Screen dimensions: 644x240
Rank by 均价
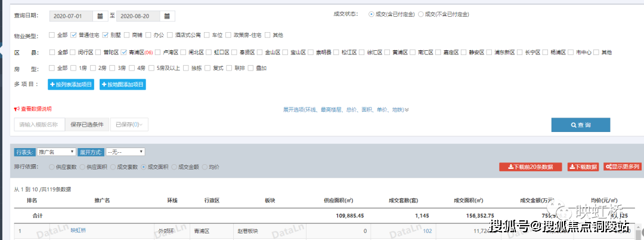pyautogui.click(x=205, y=167)
